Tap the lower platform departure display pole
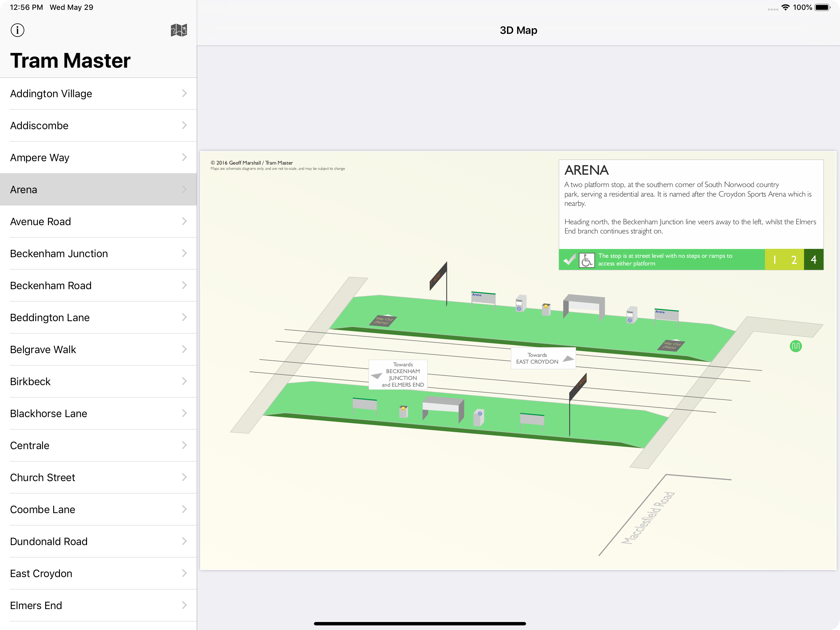Screen dimensions: 840x630 [570, 405]
